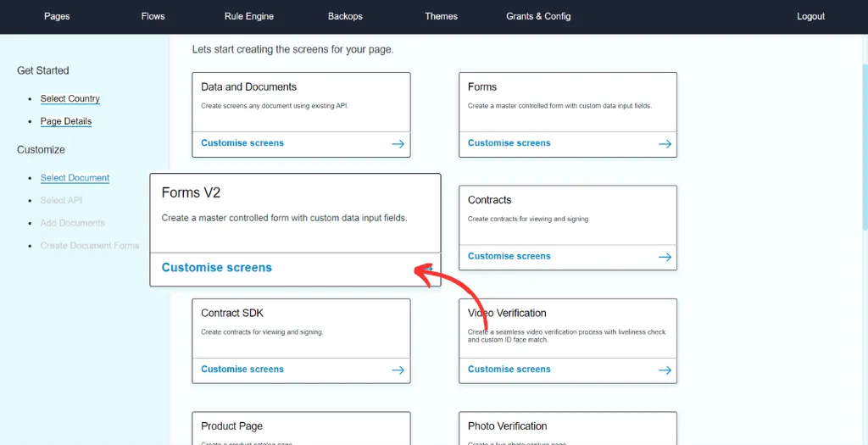Click Customise screens under Data and Documents
Screen dimensions: 868x445
pyautogui.click(x=242, y=142)
